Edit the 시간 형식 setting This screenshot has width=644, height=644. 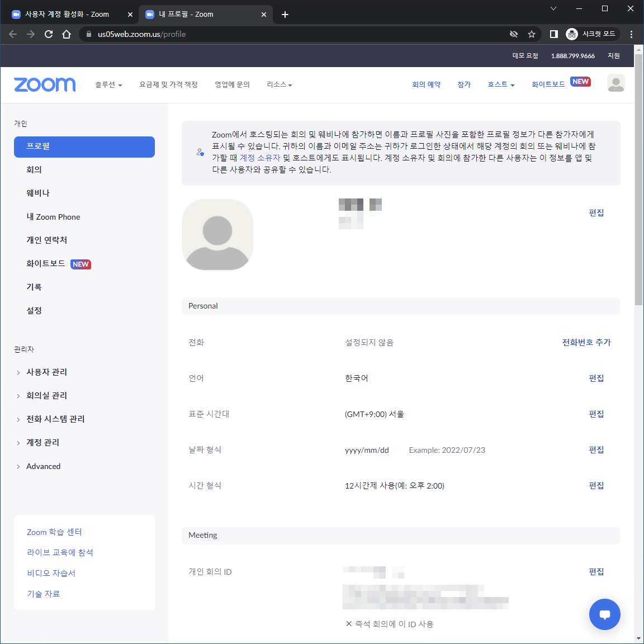coord(596,485)
